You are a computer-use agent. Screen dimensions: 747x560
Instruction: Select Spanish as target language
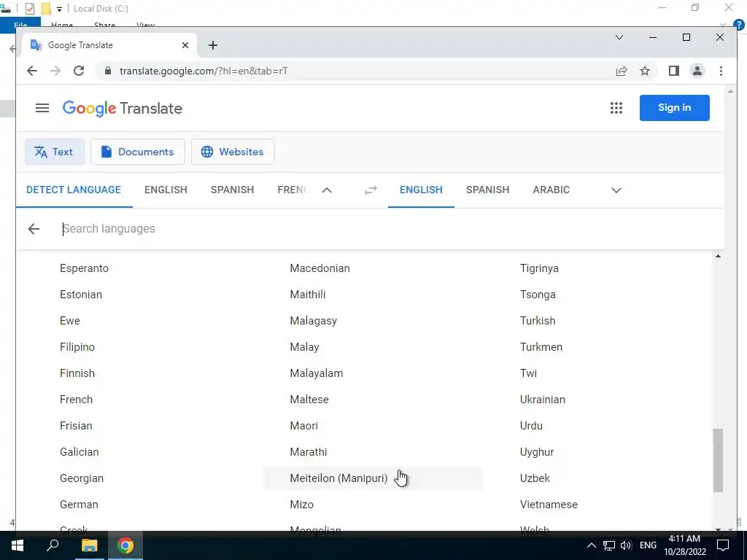(x=488, y=190)
